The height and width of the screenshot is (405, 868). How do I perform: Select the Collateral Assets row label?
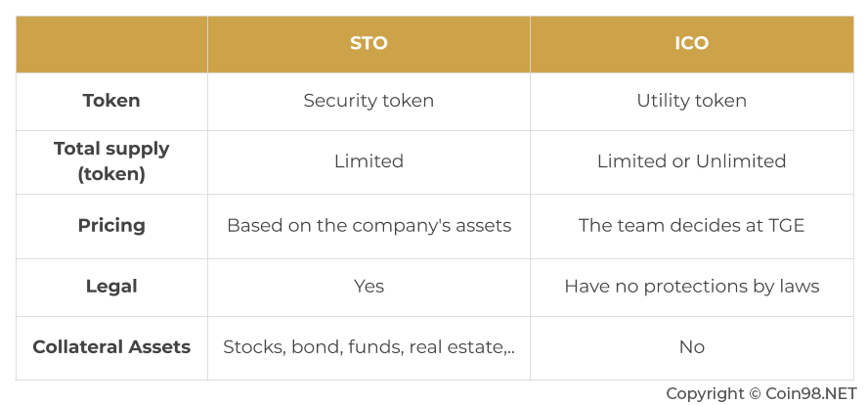coord(111,347)
